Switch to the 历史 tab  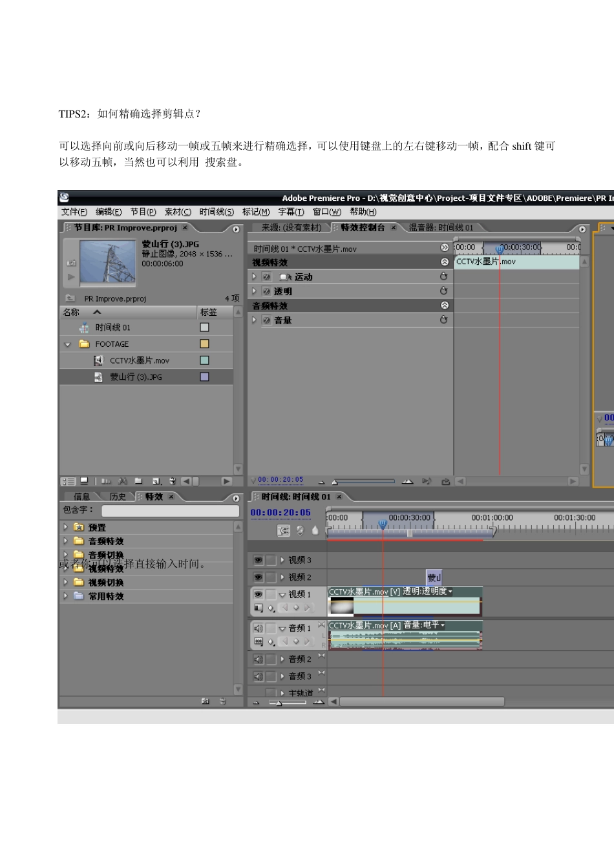118,497
